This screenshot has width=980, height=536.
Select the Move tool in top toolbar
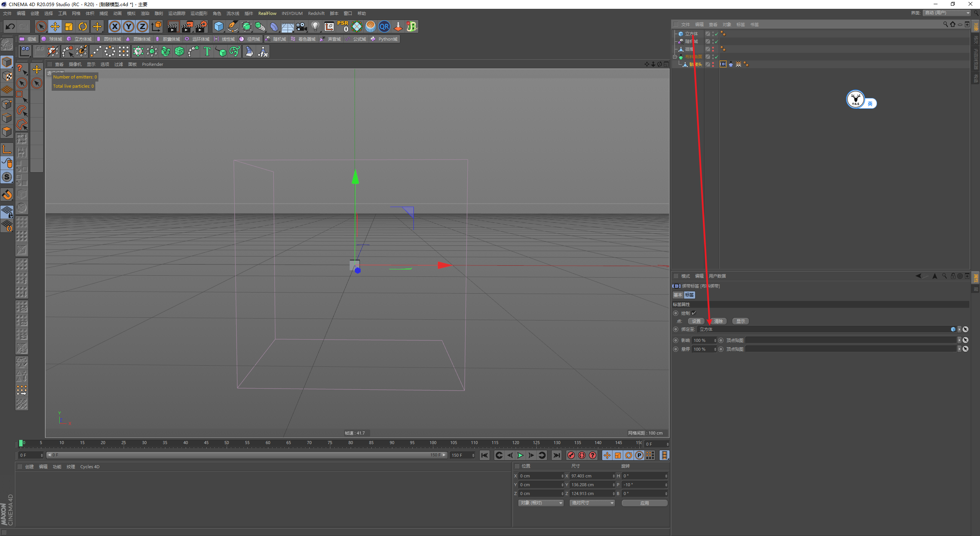pyautogui.click(x=55, y=26)
